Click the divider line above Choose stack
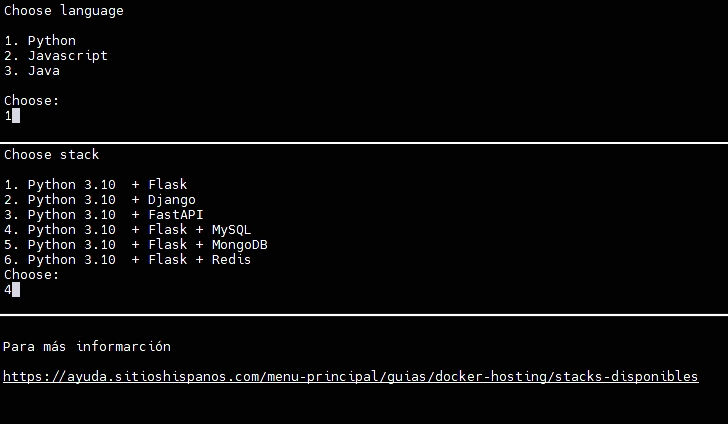The width and height of the screenshot is (728, 424). click(x=364, y=143)
